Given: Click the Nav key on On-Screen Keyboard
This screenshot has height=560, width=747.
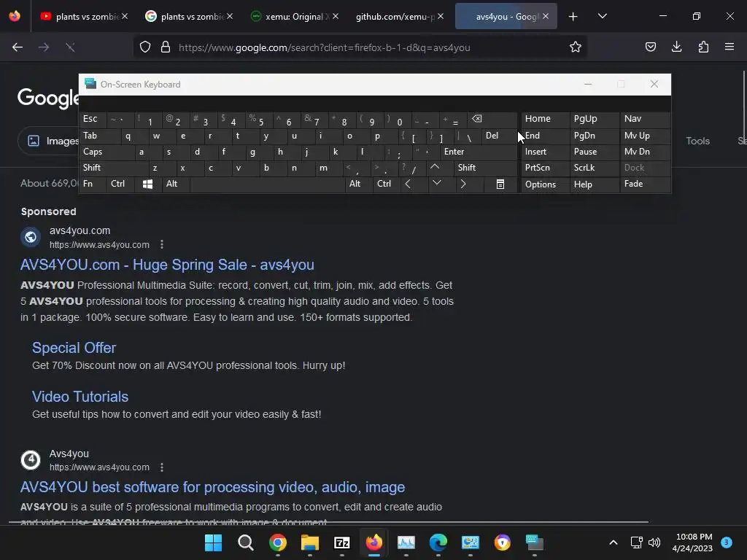Looking at the screenshot, I should (645, 119).
